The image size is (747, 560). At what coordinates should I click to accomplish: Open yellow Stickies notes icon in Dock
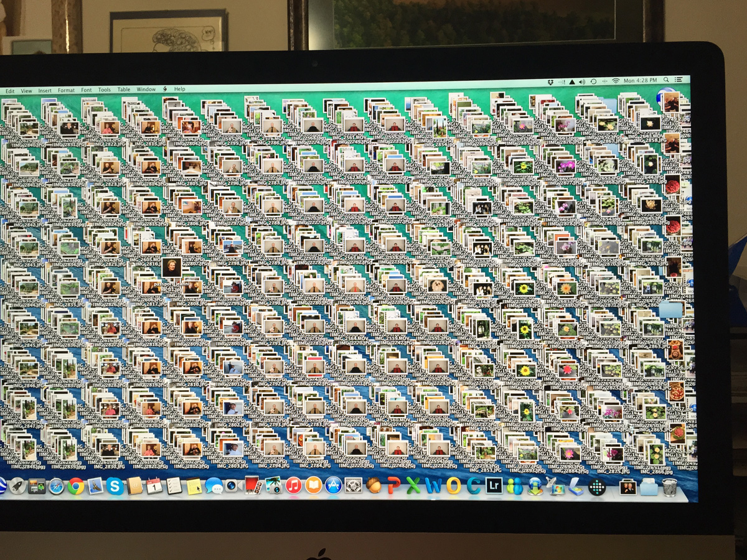pos(194,486)
